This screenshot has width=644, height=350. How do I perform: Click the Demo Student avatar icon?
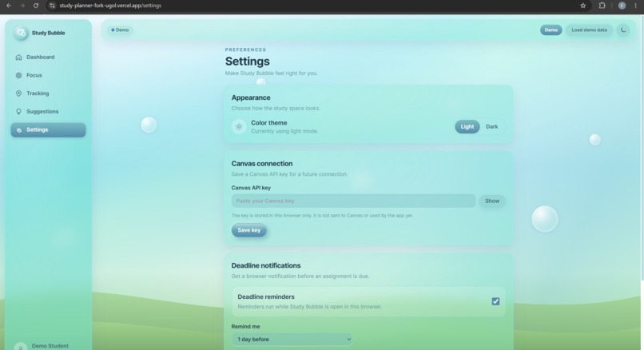(21, 347)
